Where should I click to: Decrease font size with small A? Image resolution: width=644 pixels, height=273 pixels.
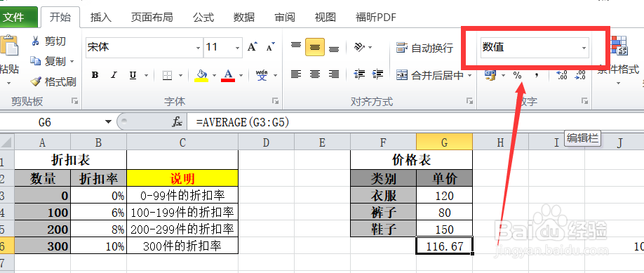(x=270, y=47)
